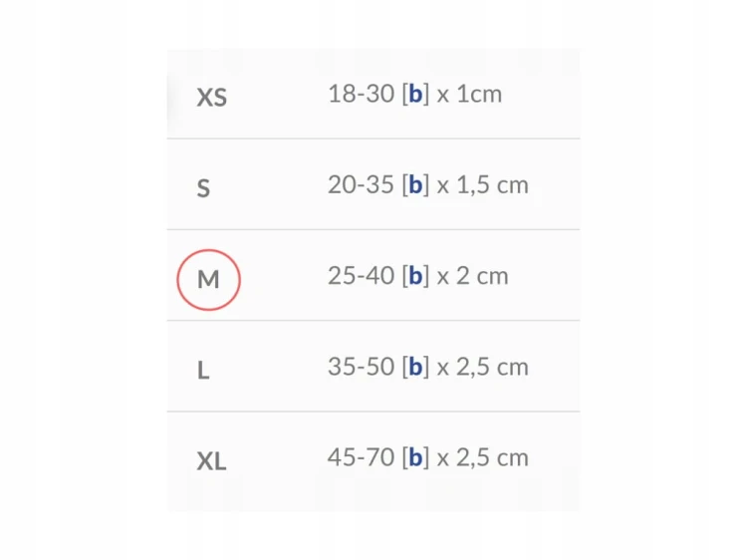Select the L size label

click(x=203, y=371)
